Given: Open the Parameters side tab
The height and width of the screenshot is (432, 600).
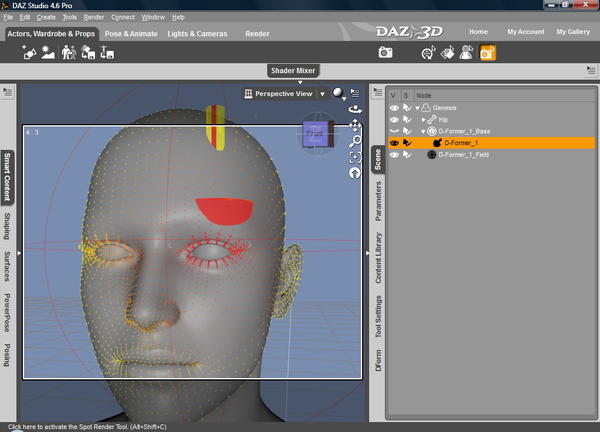Looking at the screenshot, I should pos(378,201).
